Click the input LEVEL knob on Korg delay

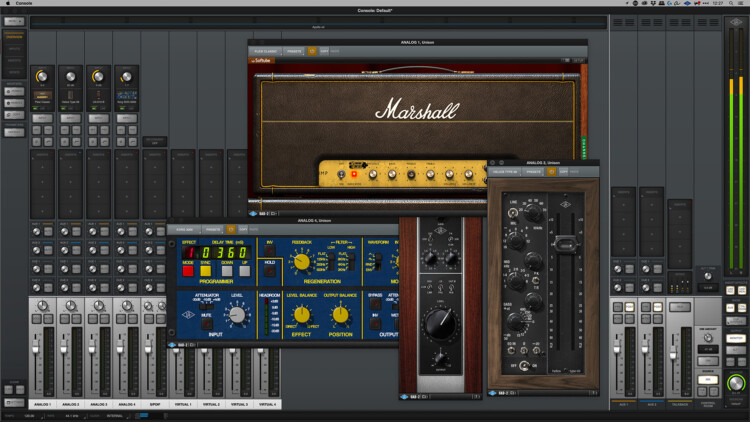pyautogui.click(x=236, y=315)
